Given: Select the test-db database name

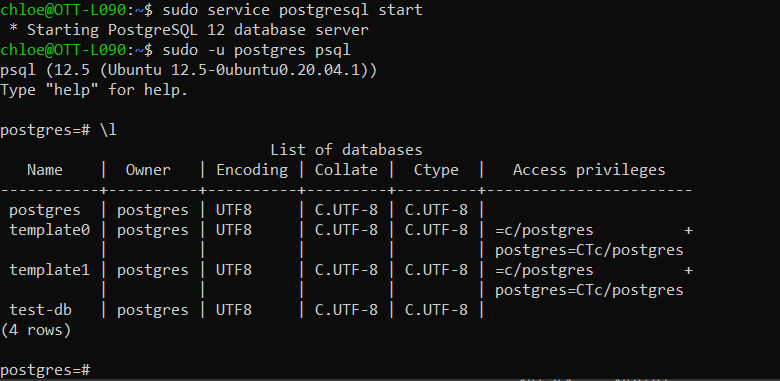Looking at the screenshot, I should [x=40, y=310].
